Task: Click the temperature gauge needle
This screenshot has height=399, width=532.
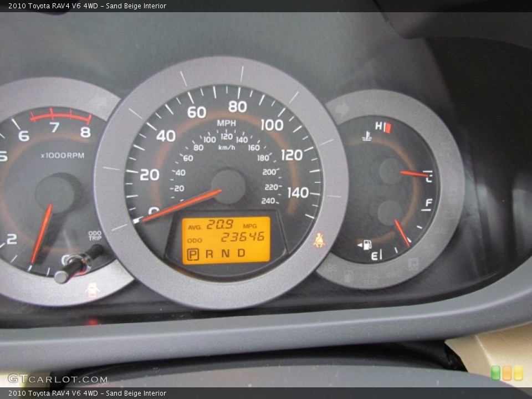Action: (414, 173)
